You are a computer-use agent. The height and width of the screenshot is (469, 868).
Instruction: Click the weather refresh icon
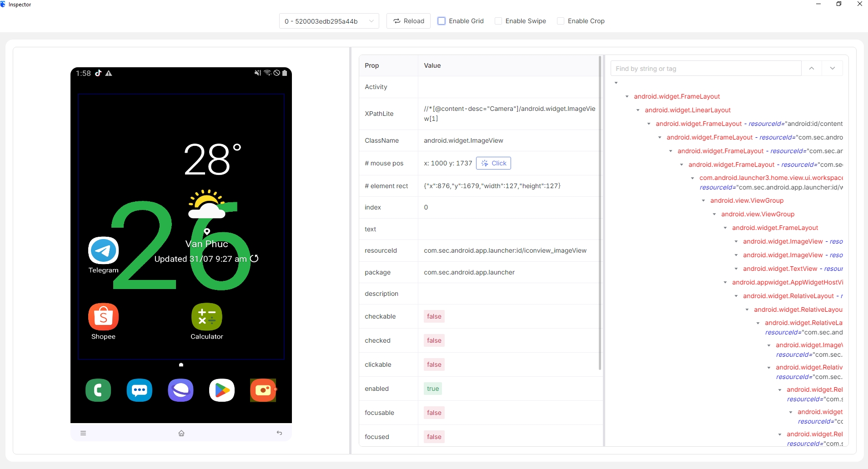pos(255,259)
